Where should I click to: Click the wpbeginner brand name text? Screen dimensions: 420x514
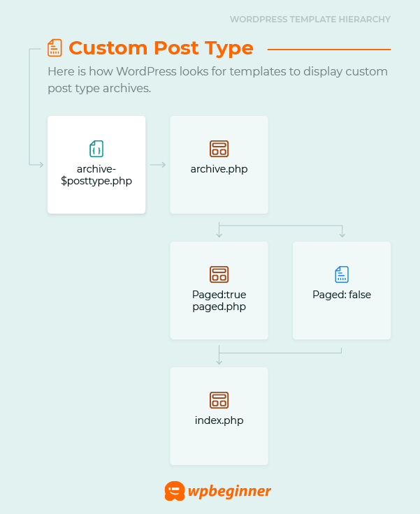229,491
